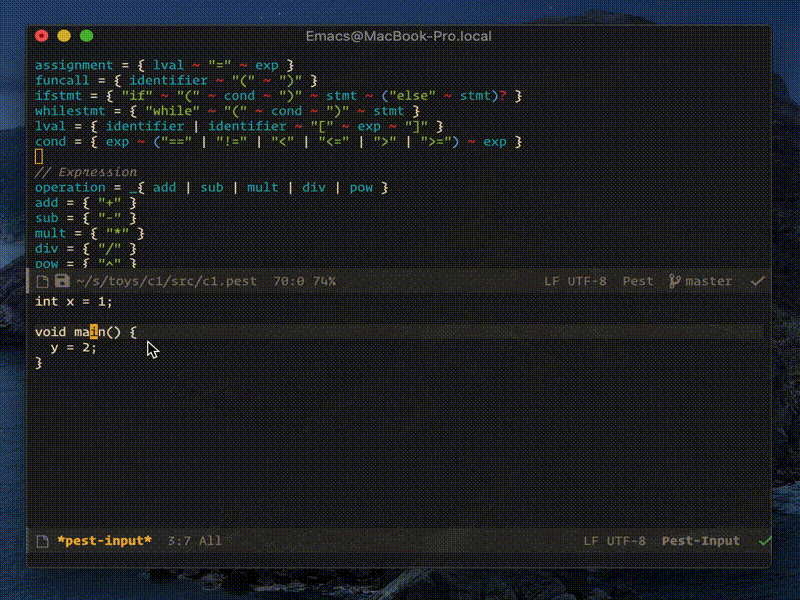
Task: Click the 'div' rule definition name
Action: (46, 249)
